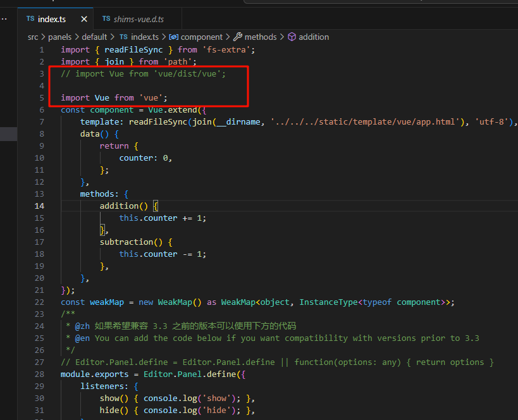
Task: Click 'module.exports' on line 28
Action: 94,374
